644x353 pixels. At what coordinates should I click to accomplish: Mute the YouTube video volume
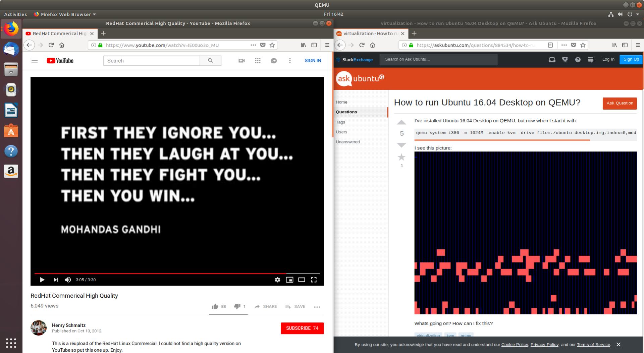click(x=68, y=280)
